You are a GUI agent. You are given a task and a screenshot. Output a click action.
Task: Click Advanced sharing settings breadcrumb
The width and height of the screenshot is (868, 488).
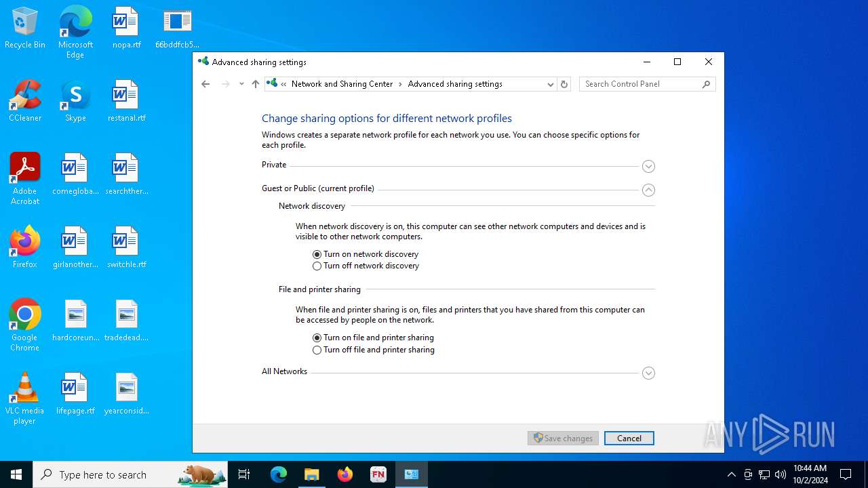point(455,84)
